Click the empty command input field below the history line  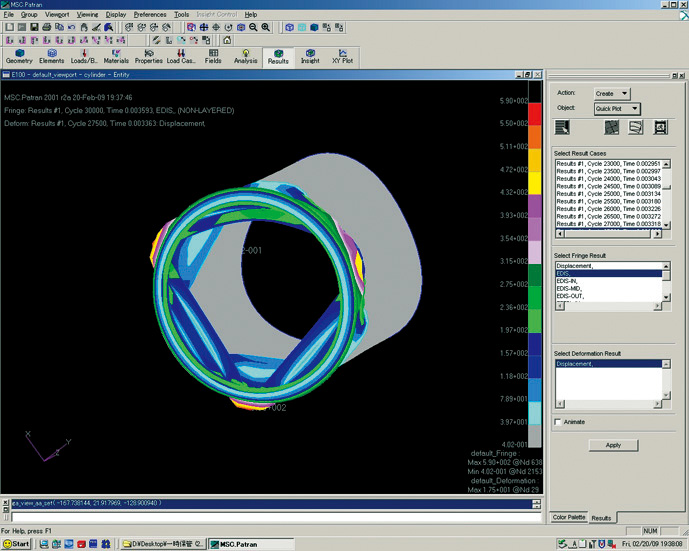pyautogui.click(x=276, y=517)
